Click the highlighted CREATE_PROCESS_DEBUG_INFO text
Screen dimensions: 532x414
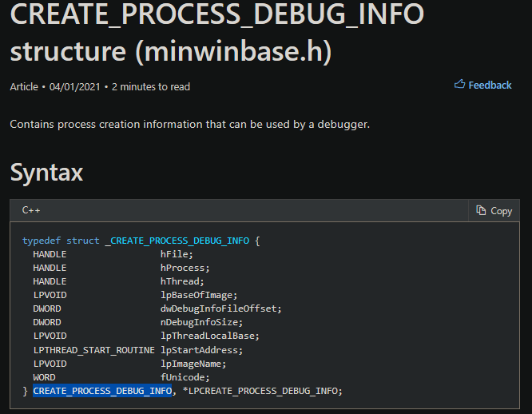[102, 391]
